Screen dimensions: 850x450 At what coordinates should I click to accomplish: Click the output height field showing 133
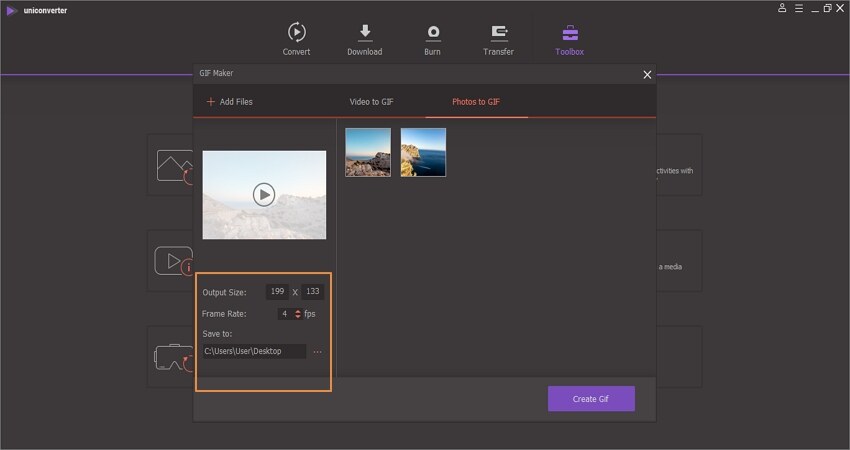[x=313, y=292]
